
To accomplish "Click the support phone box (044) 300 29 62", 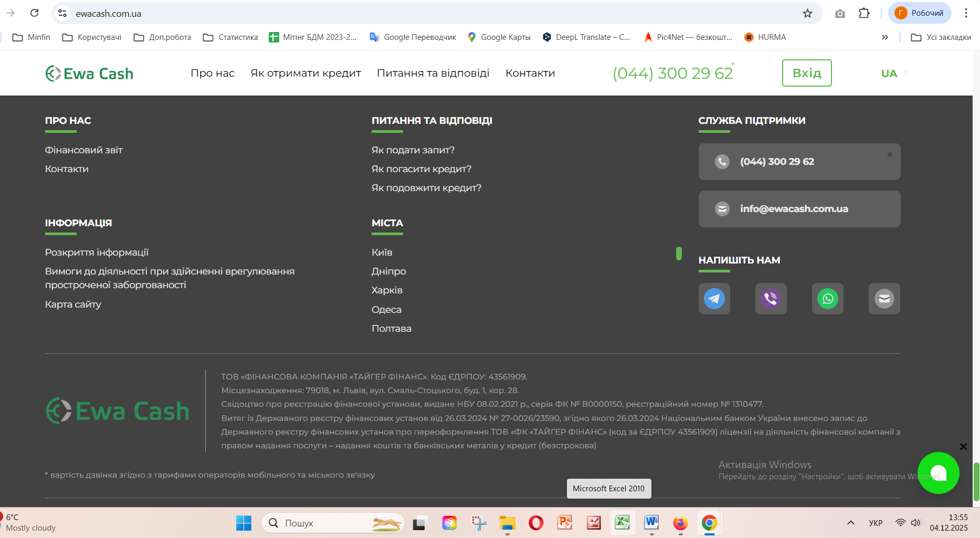I will (x=799, y=162).
